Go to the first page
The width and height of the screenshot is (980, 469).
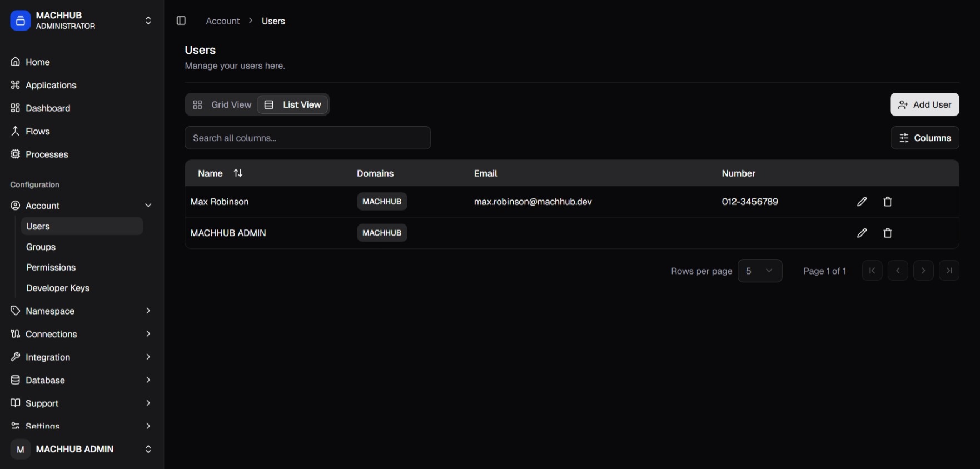(x=872, y=271)
